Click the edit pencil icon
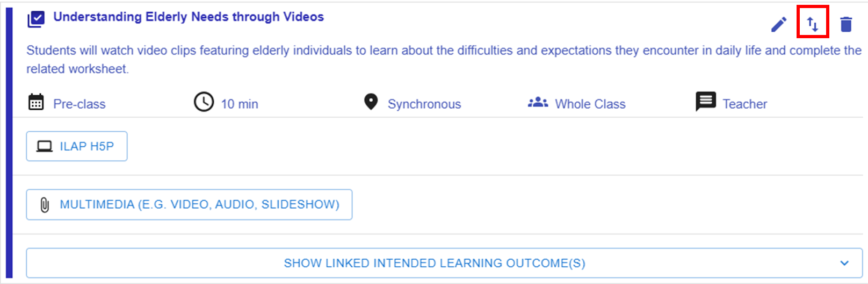This screenshot has width=868, height=284. [x=779, y=24]
